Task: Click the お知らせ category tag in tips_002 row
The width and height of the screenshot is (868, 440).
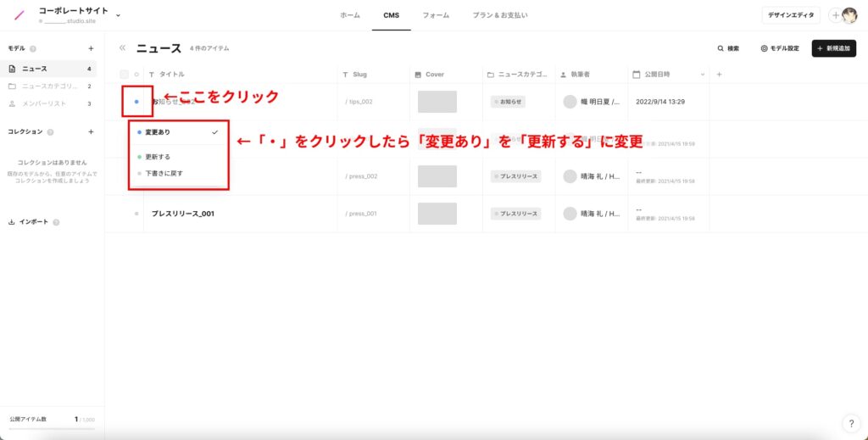Action: pos(509,102)
